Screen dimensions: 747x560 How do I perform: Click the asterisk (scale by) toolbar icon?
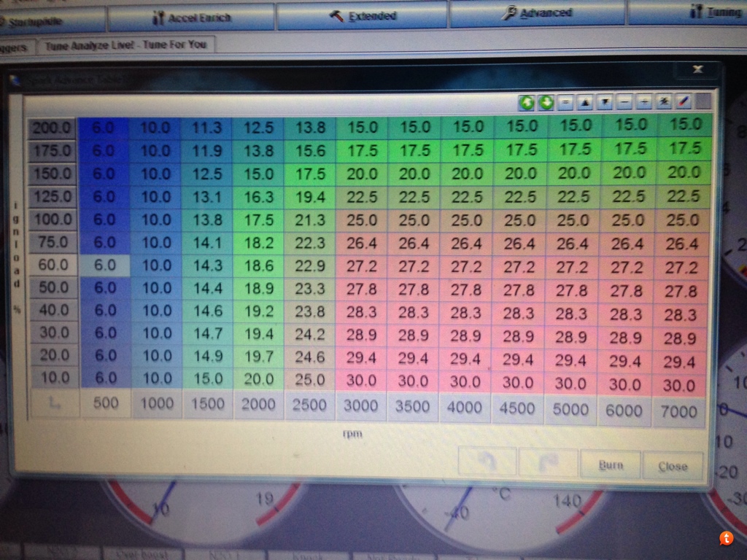(664, 101)
